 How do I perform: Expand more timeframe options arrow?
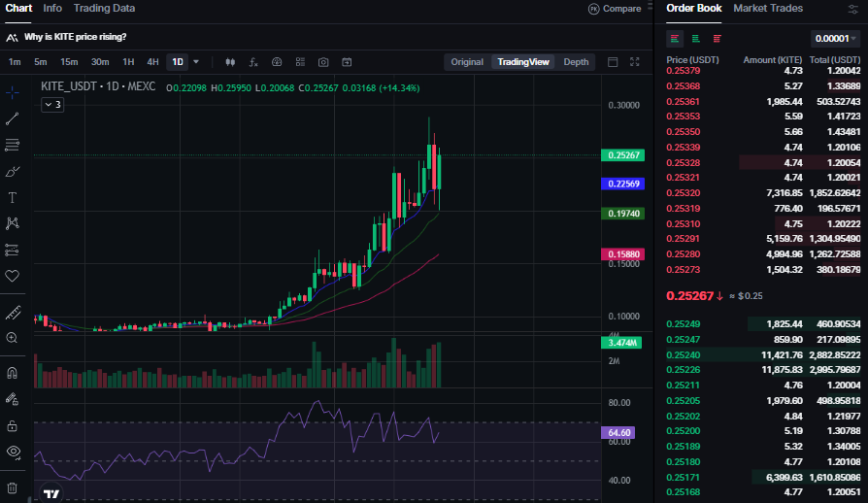(x=196, y=62)
